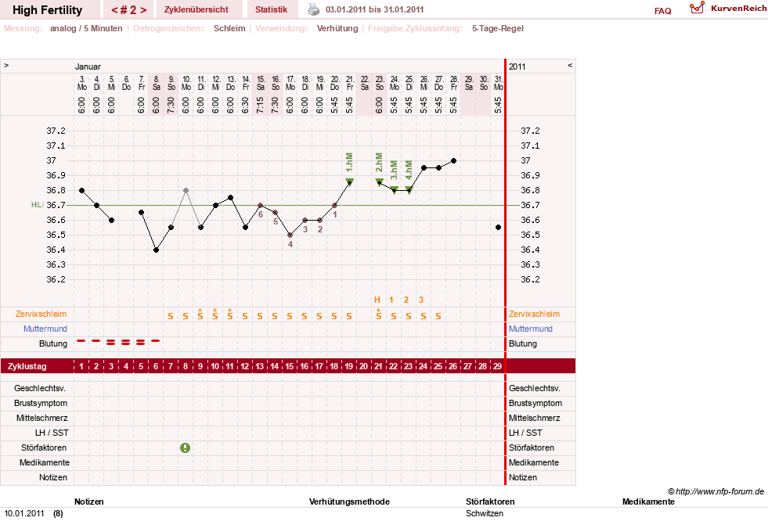Click the lowest temperature point at 36.4
Viewport: 768px width, 532px height.
pos(157,250)
